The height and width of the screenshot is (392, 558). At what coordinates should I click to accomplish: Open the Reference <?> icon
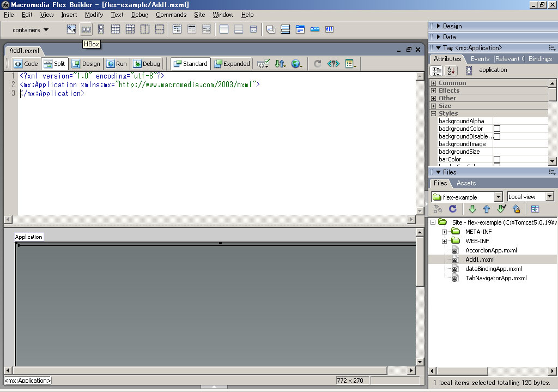(333, 64)
